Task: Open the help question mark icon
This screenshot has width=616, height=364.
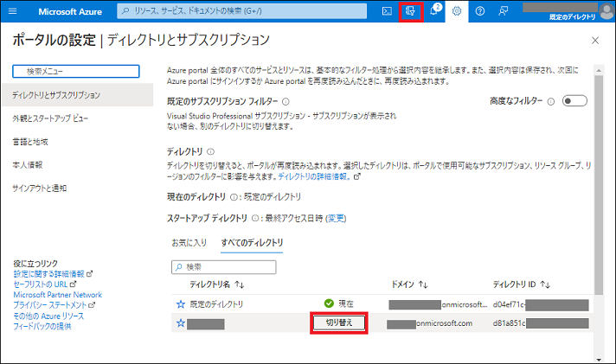Action: pyautogui.click(x=480, y=11)
